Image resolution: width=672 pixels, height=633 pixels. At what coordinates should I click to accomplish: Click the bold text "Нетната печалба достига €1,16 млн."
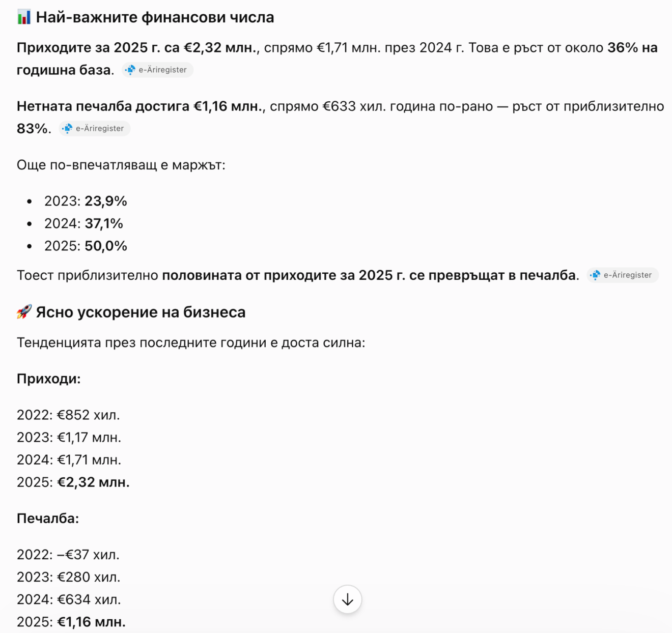pos(141,106)
